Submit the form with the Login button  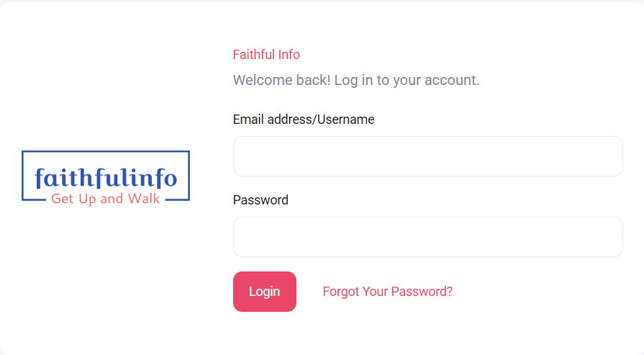click(x=264, y=292)
